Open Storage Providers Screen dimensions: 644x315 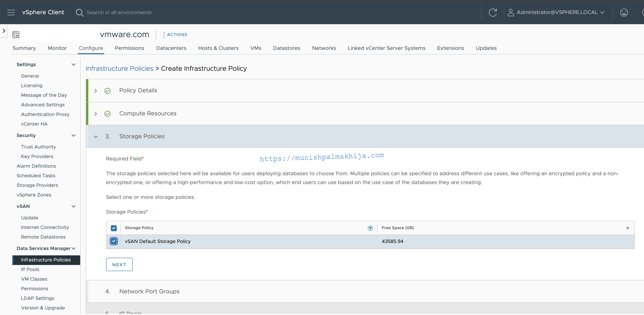pyautogui.click(x=37, y=185)
